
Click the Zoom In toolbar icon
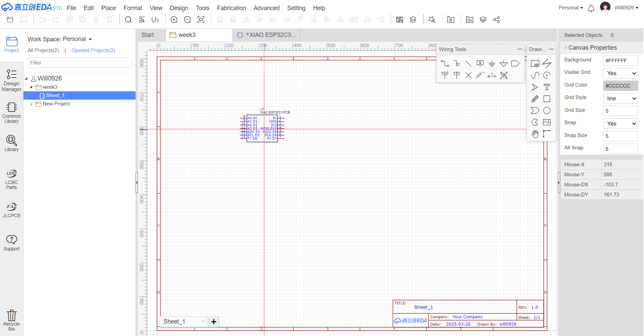click(174, 20)
